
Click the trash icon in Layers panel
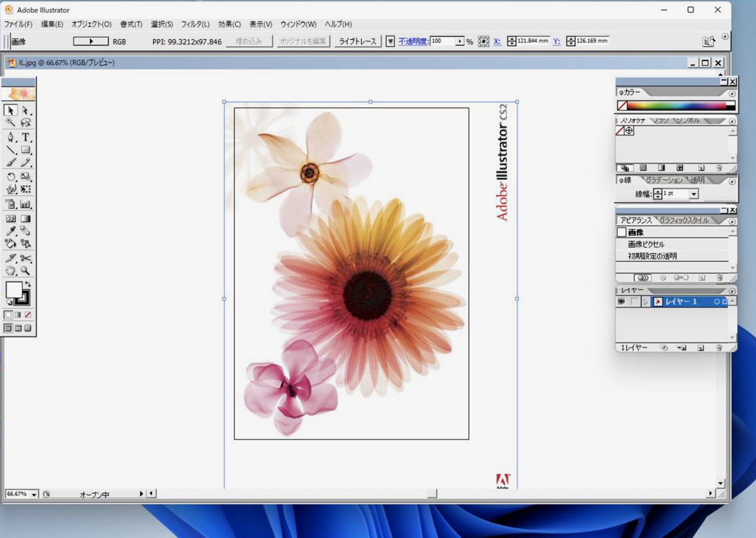719,348
